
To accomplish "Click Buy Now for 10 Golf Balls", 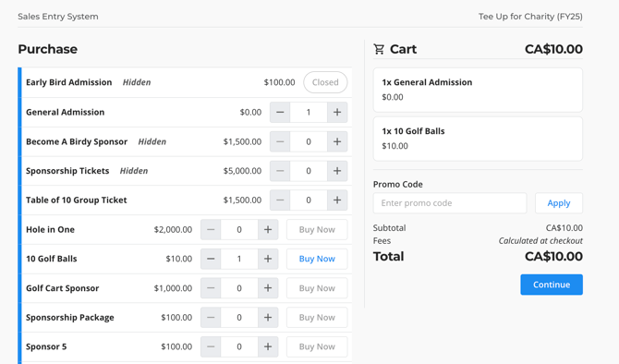I will click(317, 259).
